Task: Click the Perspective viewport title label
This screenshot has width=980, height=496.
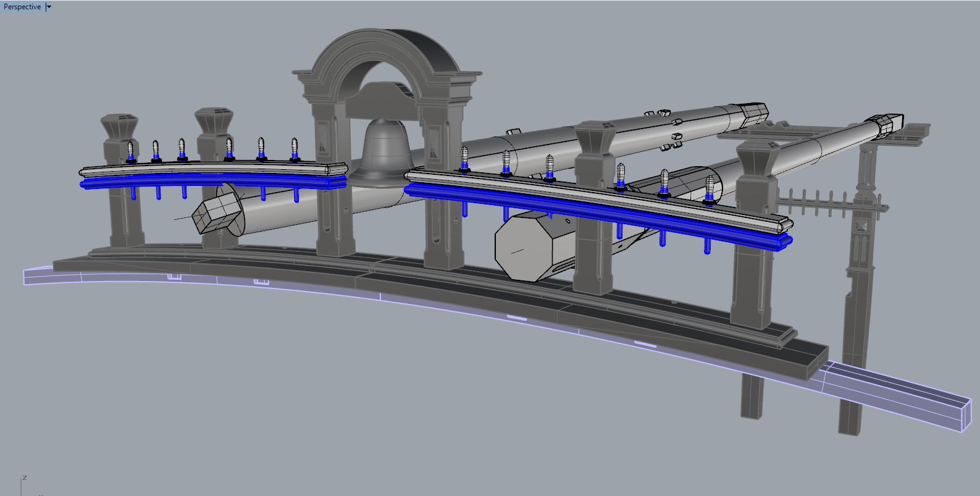Action: point(22,7)
